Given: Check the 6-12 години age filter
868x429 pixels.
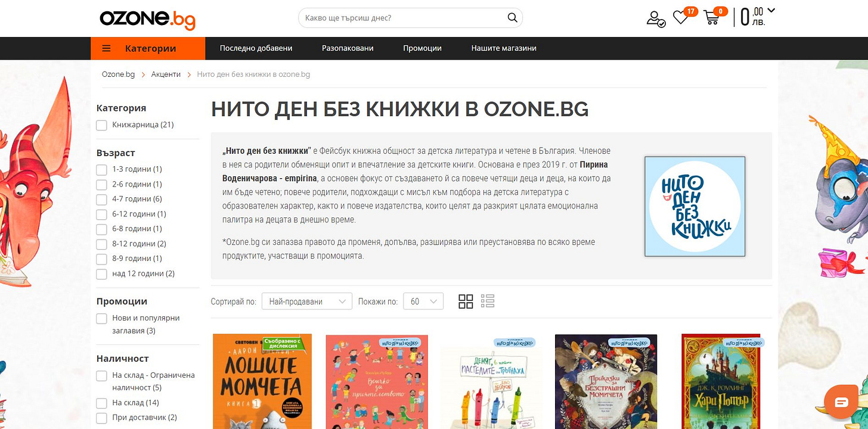Looking at the screenshot, I should pyautogui.click(x=101, y=214).
